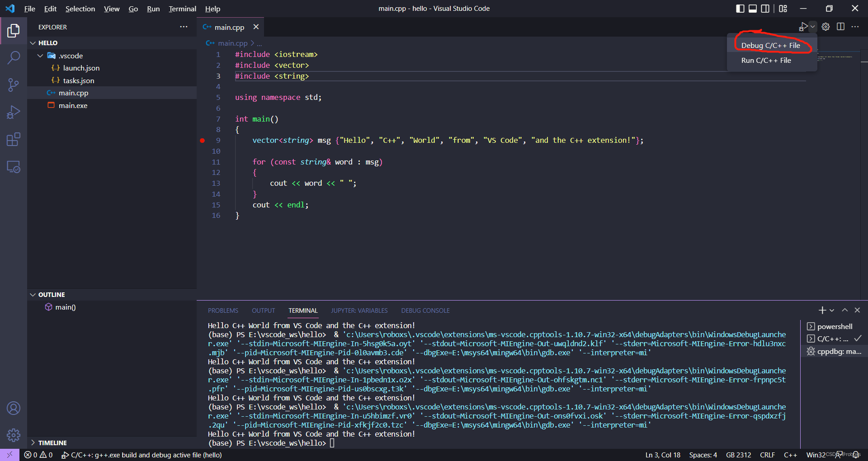Viewport: 868px width, 461px height.
Task: Split the main.cpp editor
Action: pyautogui.click(x=841, y=27)
